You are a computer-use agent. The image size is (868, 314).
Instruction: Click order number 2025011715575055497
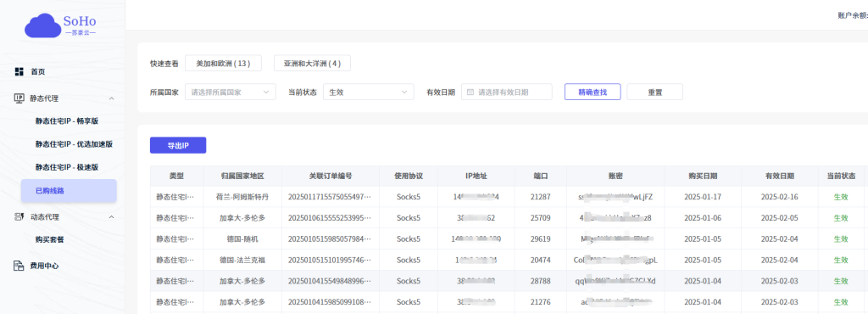330,197
